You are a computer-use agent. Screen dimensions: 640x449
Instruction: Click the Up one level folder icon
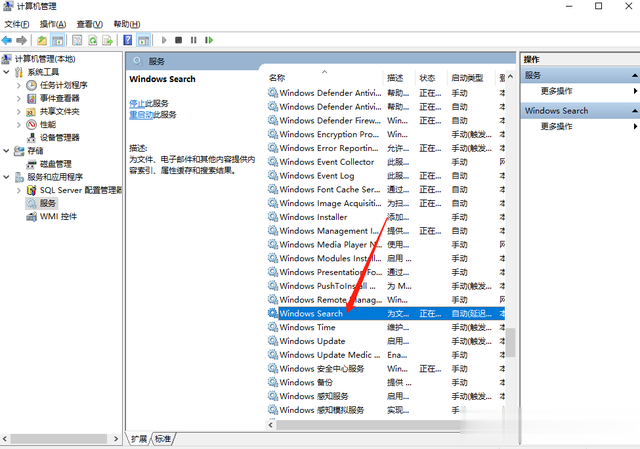(42, 40)
